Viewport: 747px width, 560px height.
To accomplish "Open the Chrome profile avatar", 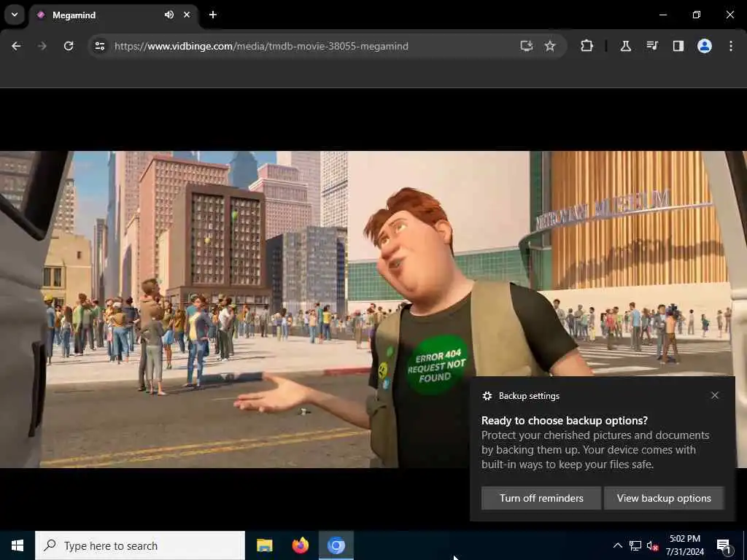I will click(x=705, y=46).
